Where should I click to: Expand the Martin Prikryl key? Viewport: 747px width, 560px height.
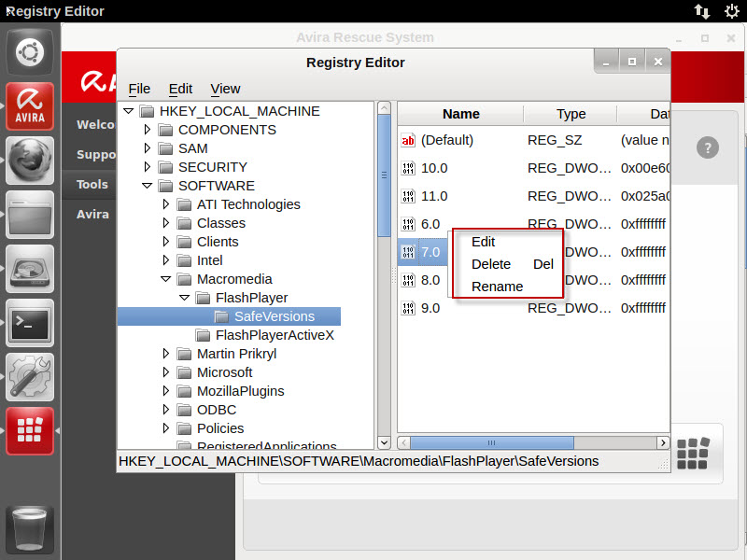click(x=166, y=354)
